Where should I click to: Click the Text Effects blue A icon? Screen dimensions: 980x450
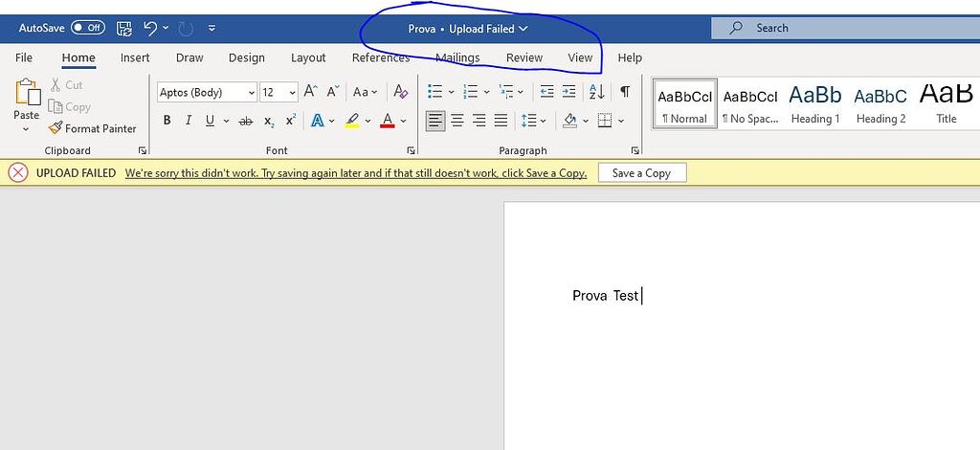[x=318, y=121]
